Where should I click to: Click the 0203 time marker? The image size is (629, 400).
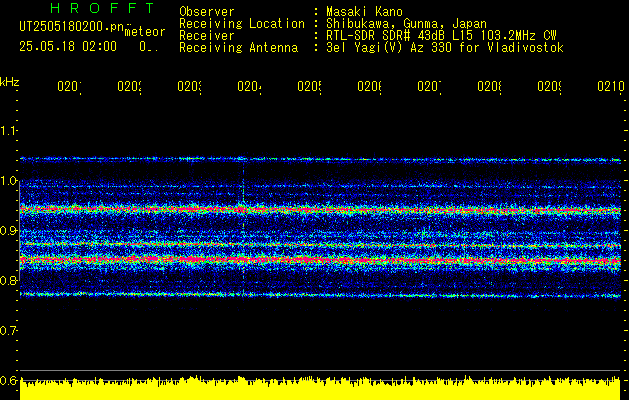click(189, 86)
